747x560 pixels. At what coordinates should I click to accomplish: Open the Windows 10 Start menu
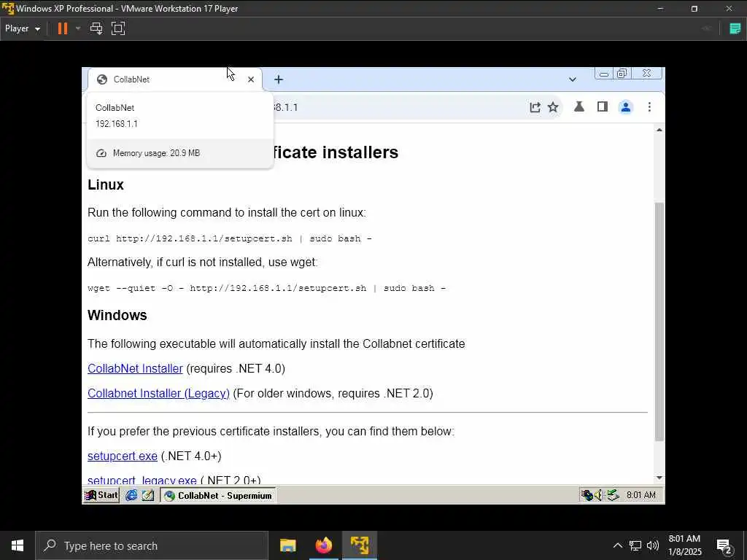[18, 545]
